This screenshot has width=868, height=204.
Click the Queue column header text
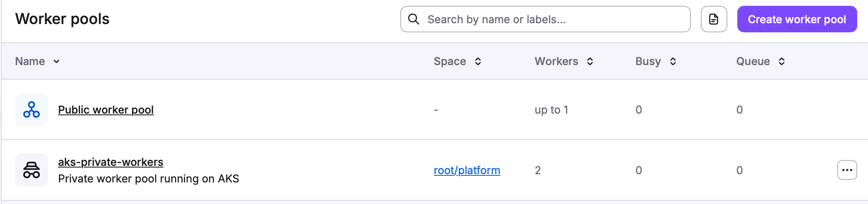coord(753,61)
